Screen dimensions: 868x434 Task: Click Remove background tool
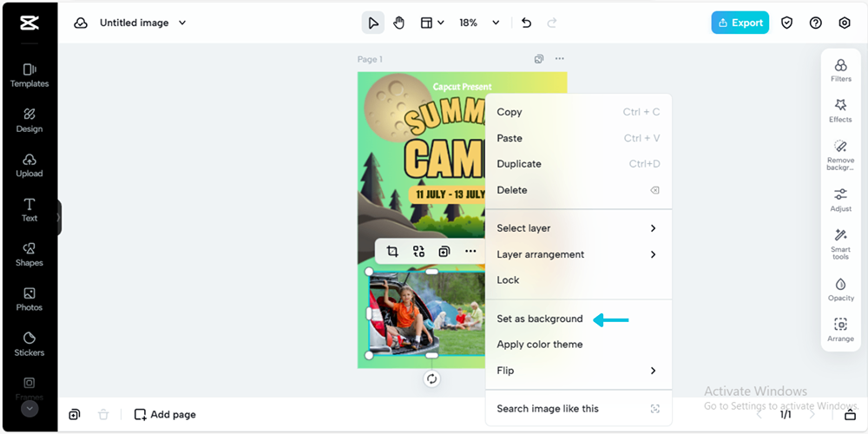pyautogui.click(x=840, y=155)
